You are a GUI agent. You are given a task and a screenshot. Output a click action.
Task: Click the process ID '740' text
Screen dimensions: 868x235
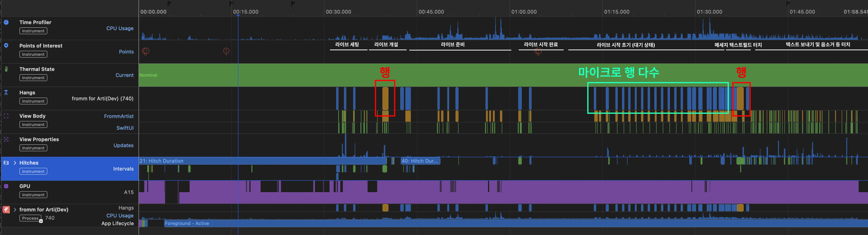coord(49,218)
